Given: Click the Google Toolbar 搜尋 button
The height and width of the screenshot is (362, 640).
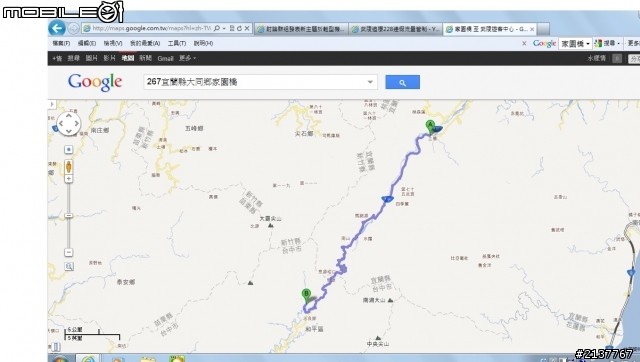Looking at the screenshot, I should (605, 43).
